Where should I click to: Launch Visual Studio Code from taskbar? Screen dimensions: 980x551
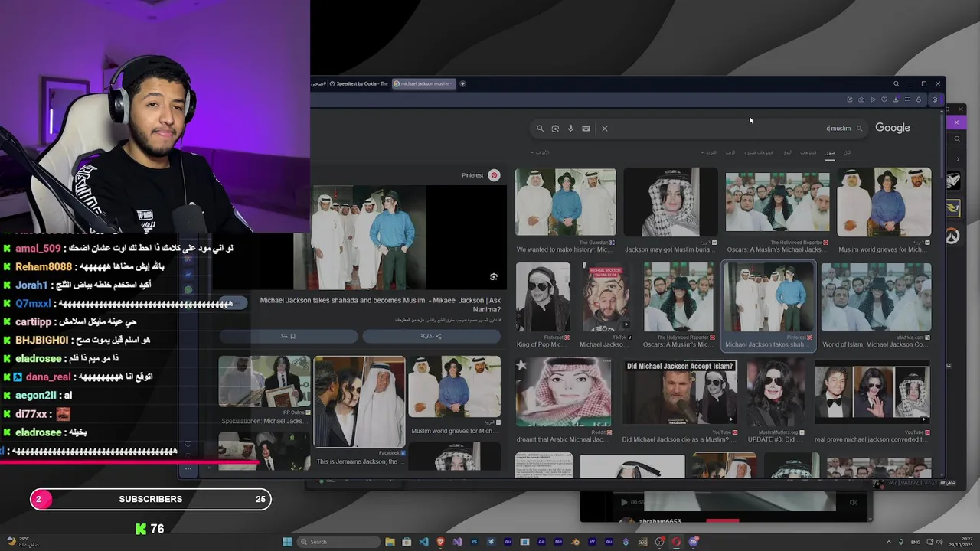click(x=423, y=542)
